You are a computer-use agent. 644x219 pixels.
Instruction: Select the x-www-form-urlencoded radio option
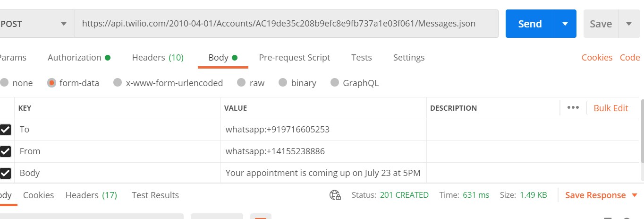point(118,83)
